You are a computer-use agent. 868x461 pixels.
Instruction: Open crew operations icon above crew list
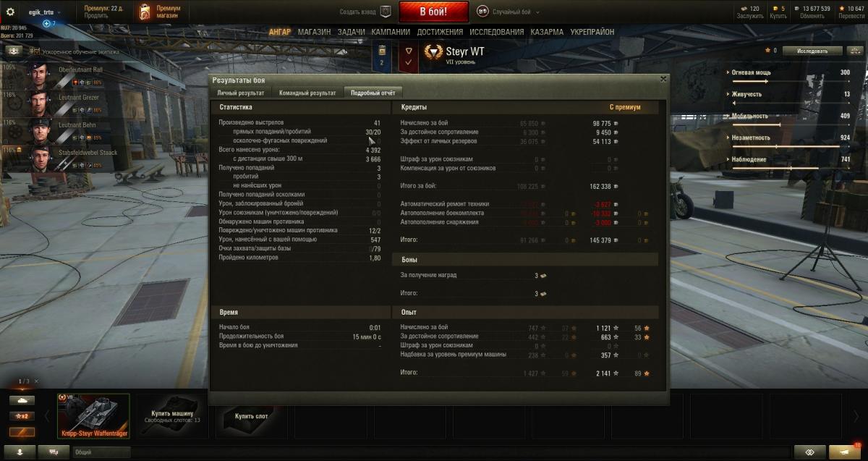12,51
